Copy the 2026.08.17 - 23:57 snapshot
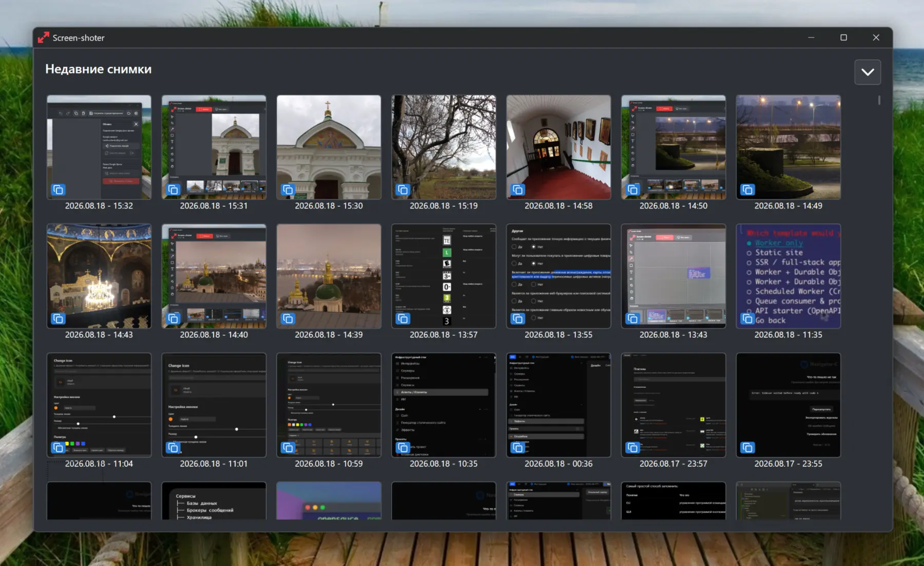This screenshot has width=924, height=566. click(633, 448)
